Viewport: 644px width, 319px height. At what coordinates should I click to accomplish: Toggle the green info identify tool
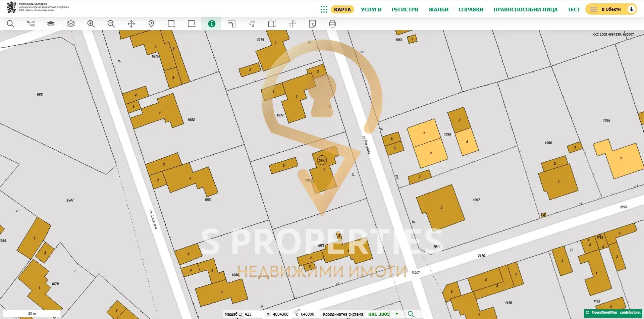(x=212, y=24)
